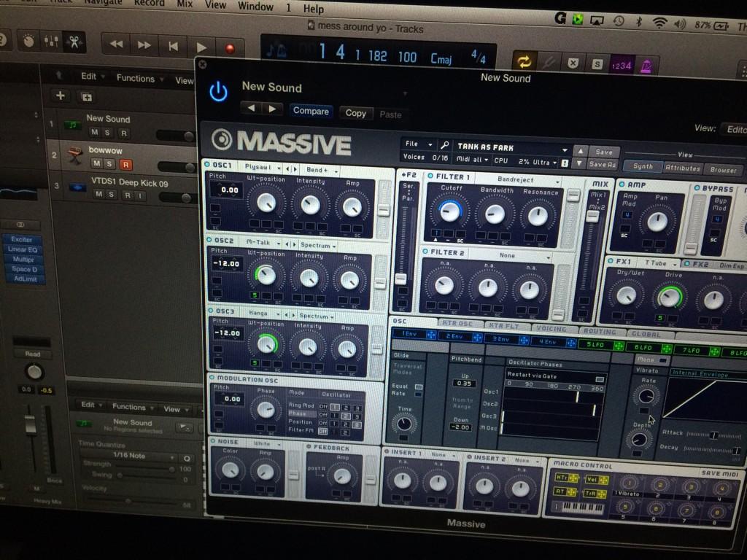Viewport: 747px width, 560px height.
Task: Click the Filter 1 Cutoff knob
Action: click(450, 212)
